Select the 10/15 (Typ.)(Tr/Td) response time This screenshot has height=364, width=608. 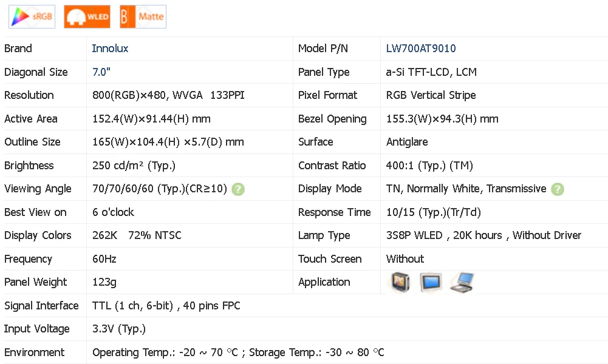434,212
